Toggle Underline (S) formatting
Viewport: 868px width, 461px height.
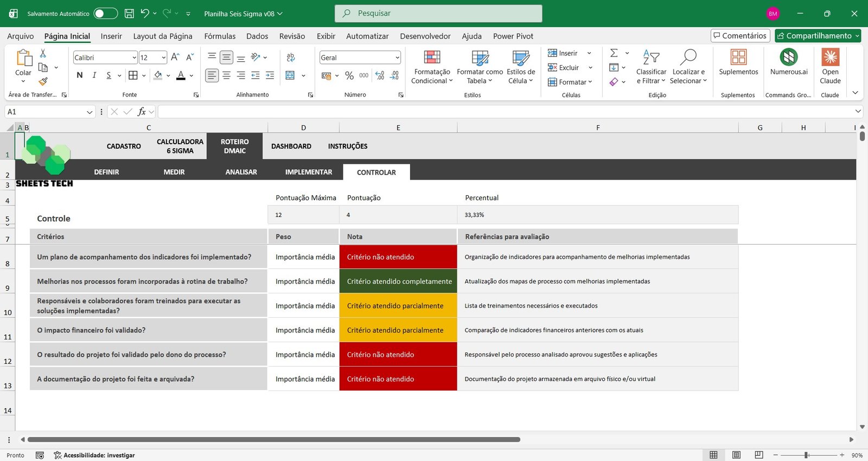click(x=108, y=75)
